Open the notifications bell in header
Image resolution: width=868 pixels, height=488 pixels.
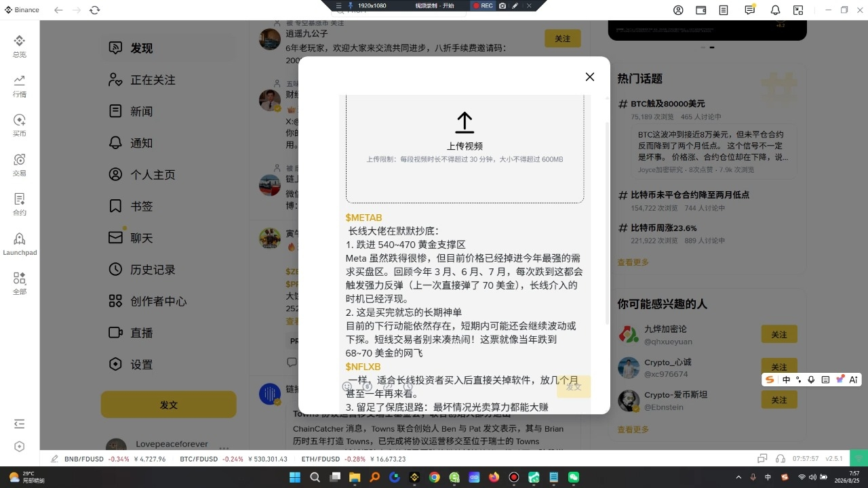pos(775,10)
